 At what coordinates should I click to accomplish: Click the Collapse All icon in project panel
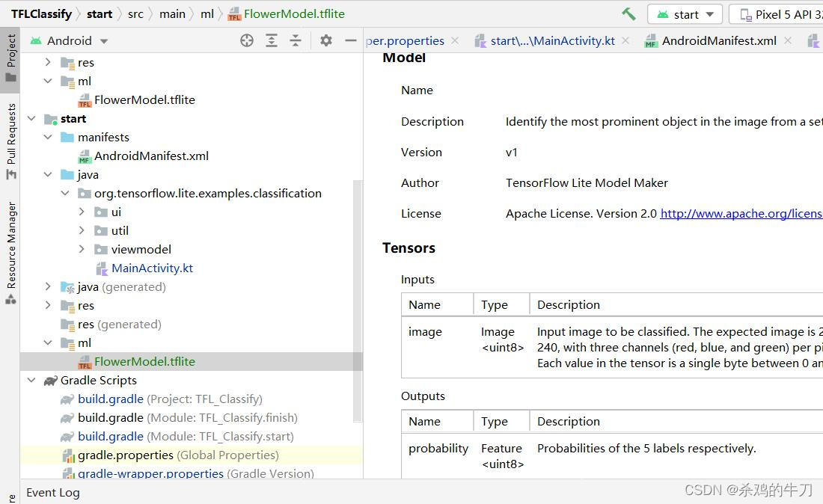point(296,40)
